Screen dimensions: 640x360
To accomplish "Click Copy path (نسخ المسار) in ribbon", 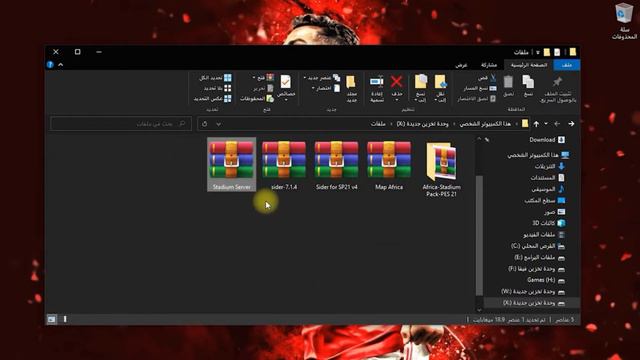I will pos(480,88).
